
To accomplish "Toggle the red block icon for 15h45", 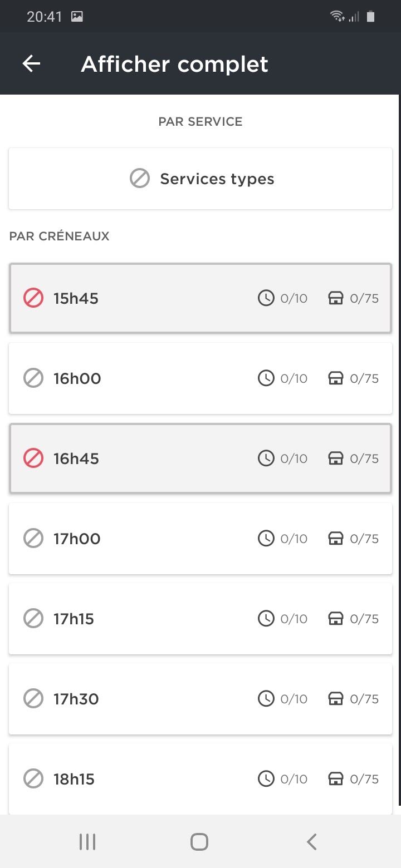I will pyautogui.click(x=33, y=298).
